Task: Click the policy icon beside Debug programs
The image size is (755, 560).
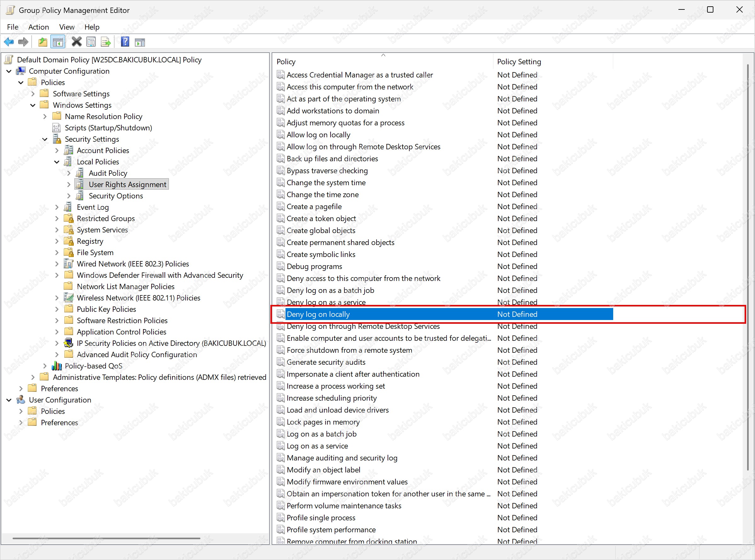Action: pyautogui.click(x=280, y=266)
